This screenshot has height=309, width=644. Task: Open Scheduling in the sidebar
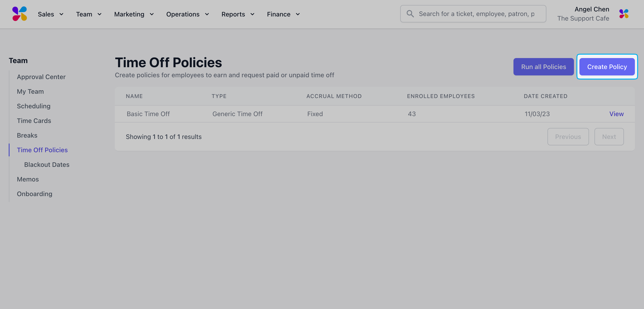click(x=34, y=106)
